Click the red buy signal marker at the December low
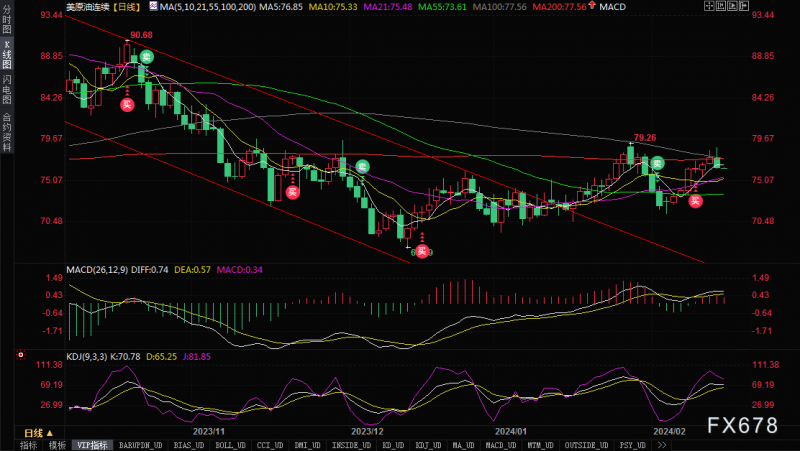The width and height of the screenshot is (800, 451). pos(422,251)
